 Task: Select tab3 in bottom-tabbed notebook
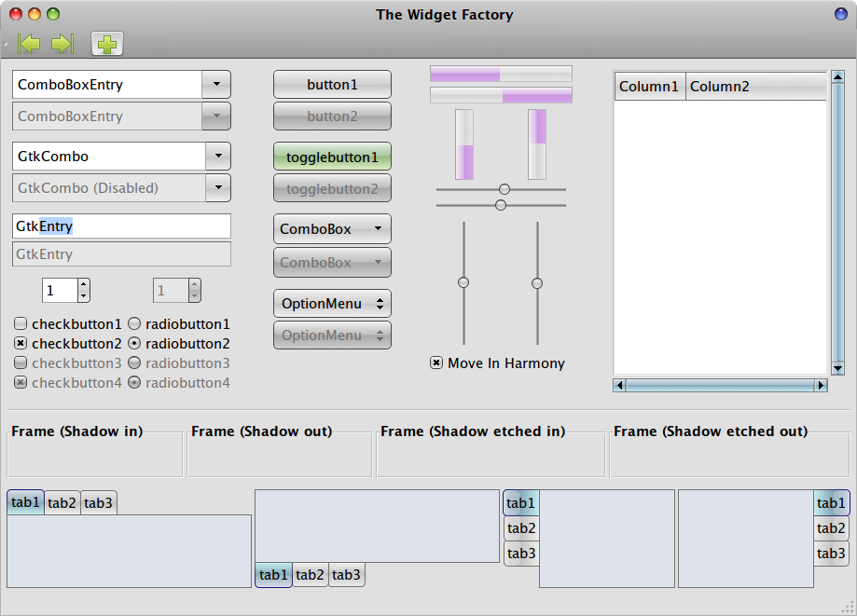tap(347, 575)
